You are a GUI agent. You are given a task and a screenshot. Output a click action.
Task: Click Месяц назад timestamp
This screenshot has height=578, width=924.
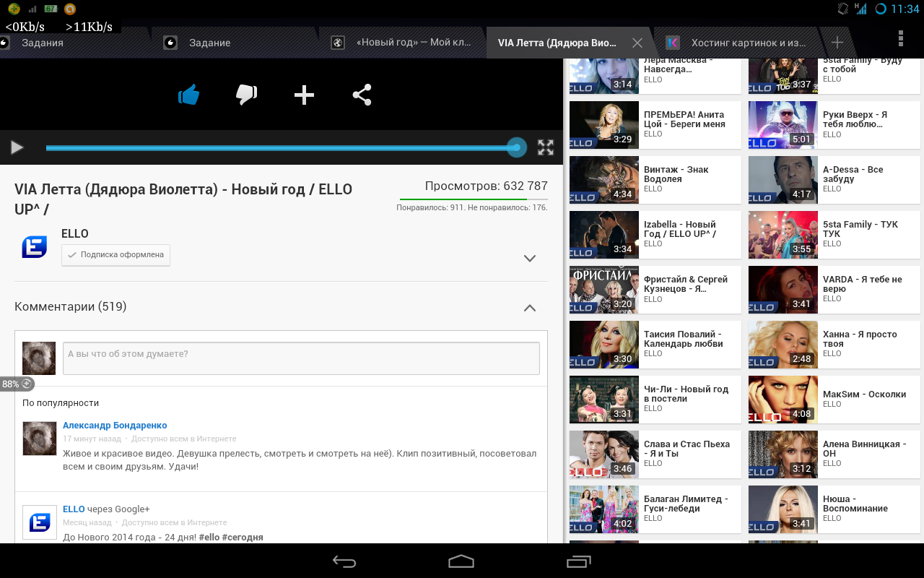click(x=87, y=522)
